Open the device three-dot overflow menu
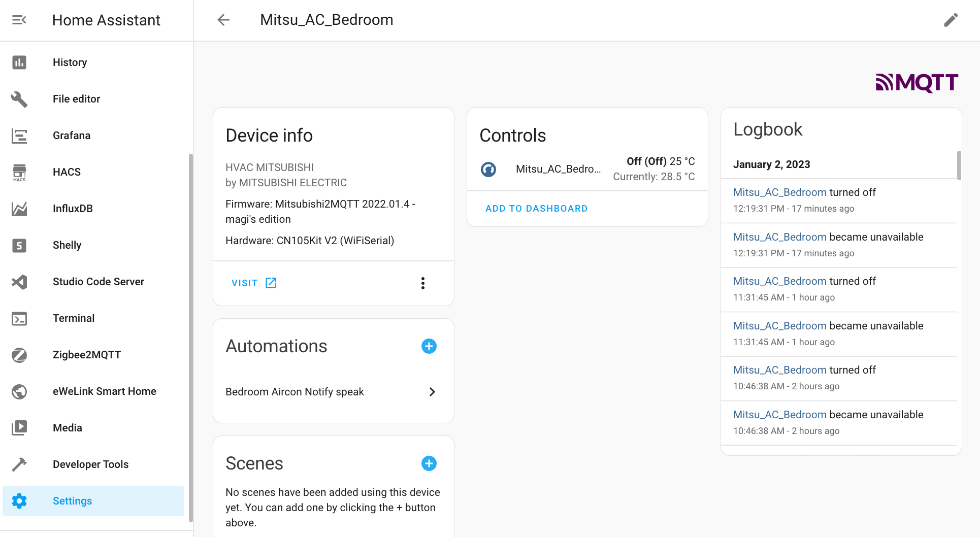Image resolution: width=980 pixels, height=537 pixels. (422, 283)
